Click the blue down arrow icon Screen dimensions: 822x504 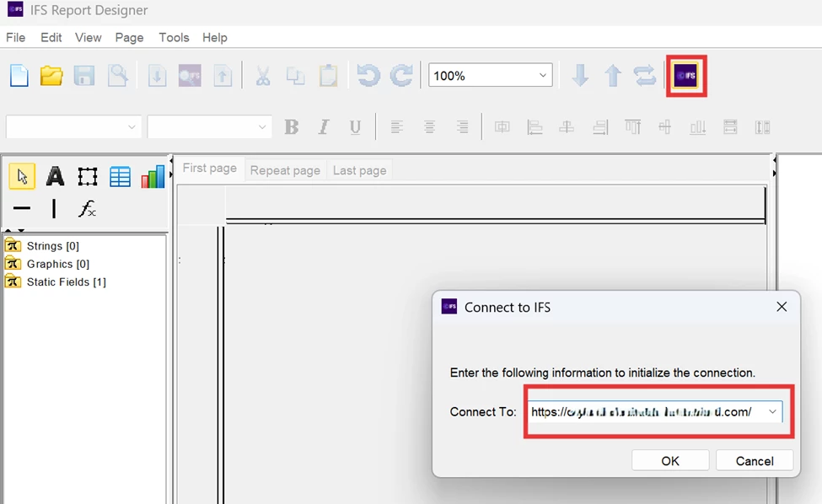point(580,76)
